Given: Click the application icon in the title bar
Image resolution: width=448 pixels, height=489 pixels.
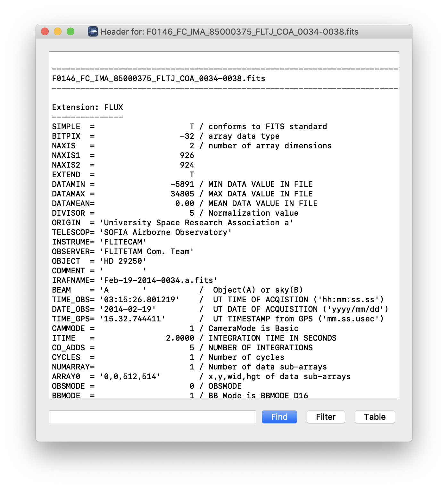Looking at the screenshot, I should tap(93, 32).
